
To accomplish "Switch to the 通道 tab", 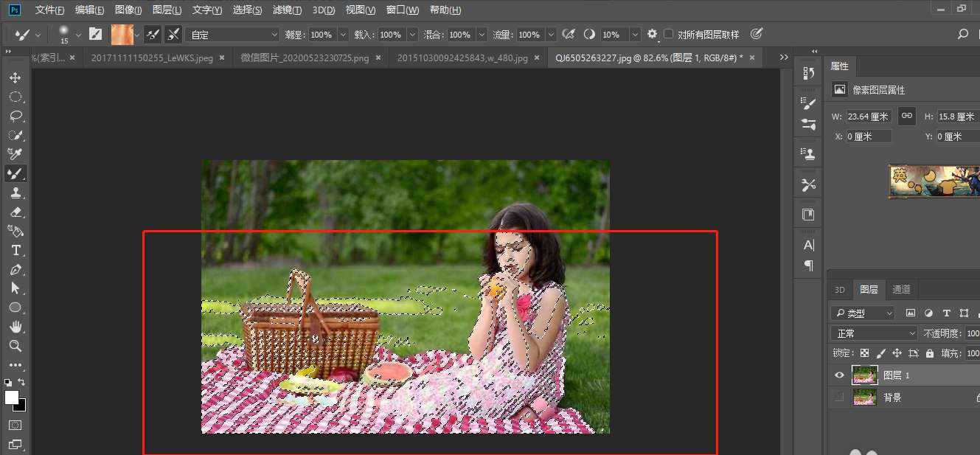I will [x=901, y=290].
